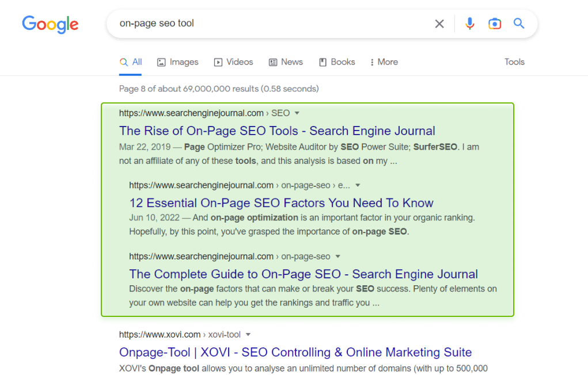Click snippet XOVI's Onpage tool allows you

click(x=304, y=369)
